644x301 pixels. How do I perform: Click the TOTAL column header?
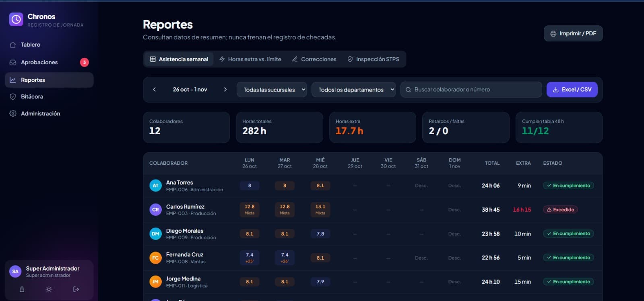pyautogui.click(x=492, y=163)
